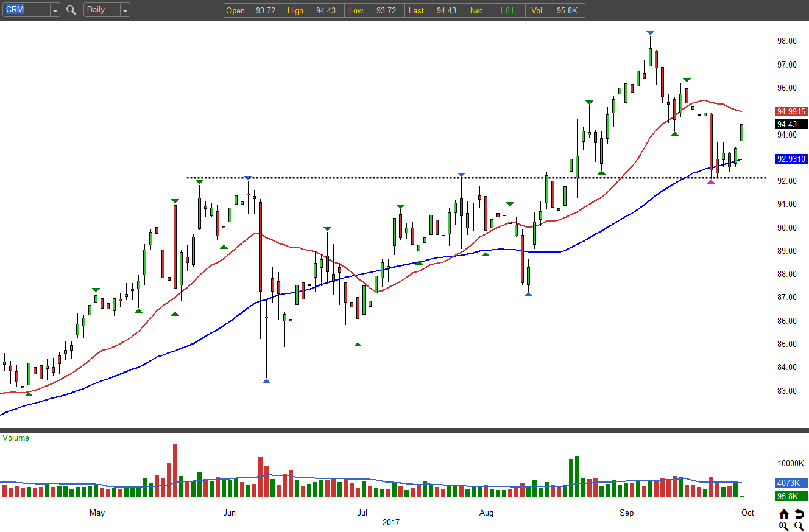
Task: Click the Aug date axis label
Action: coord(486,513)
